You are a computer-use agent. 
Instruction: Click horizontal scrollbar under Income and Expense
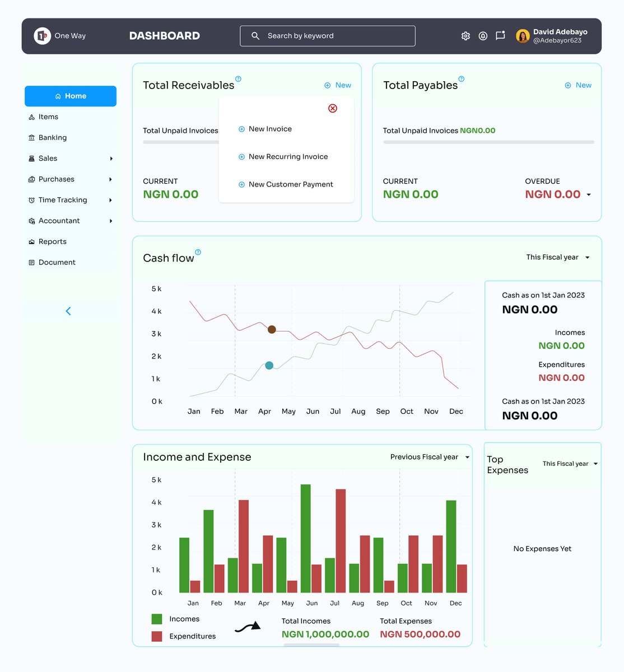(x=311, y=645)
